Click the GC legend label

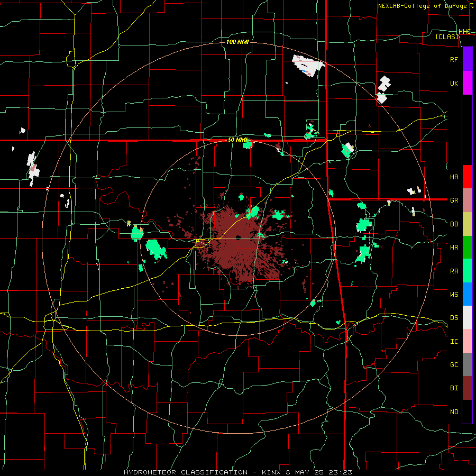[x=454, y=365]
